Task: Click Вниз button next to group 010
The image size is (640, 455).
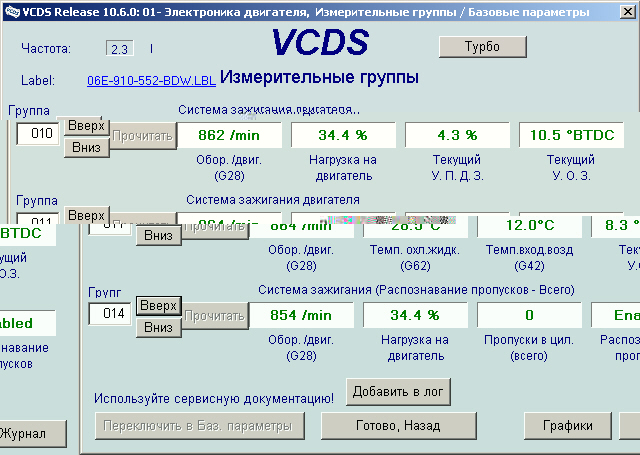Action: 87,147
